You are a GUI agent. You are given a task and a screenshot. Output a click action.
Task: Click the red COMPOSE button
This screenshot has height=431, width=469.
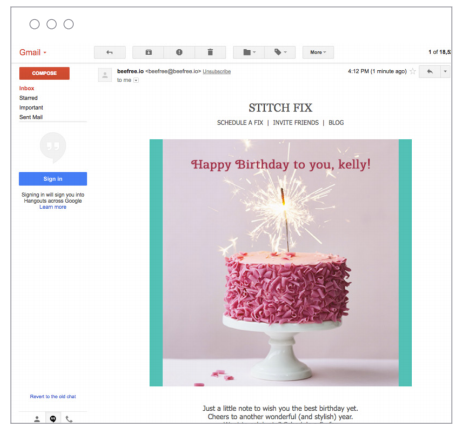click(x=44, y=73)
